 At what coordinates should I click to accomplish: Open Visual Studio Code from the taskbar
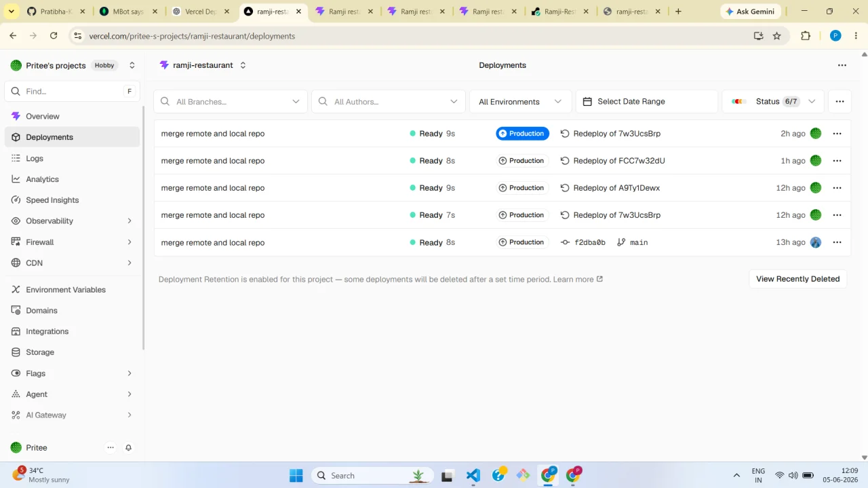pyautogui.click(x=473, y=476)
